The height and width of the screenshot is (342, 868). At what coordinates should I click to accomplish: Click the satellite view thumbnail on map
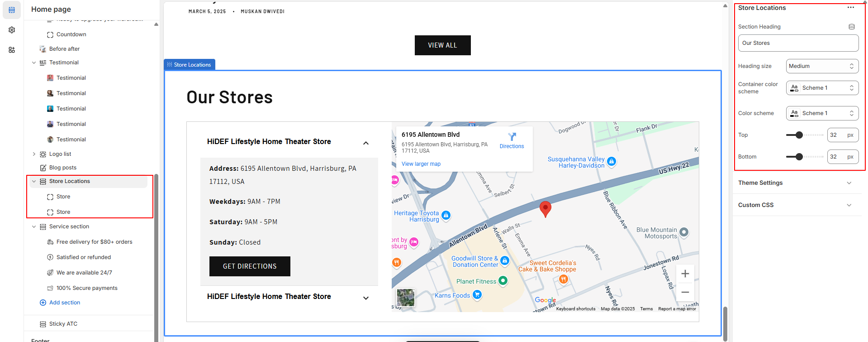click(405, 298)
